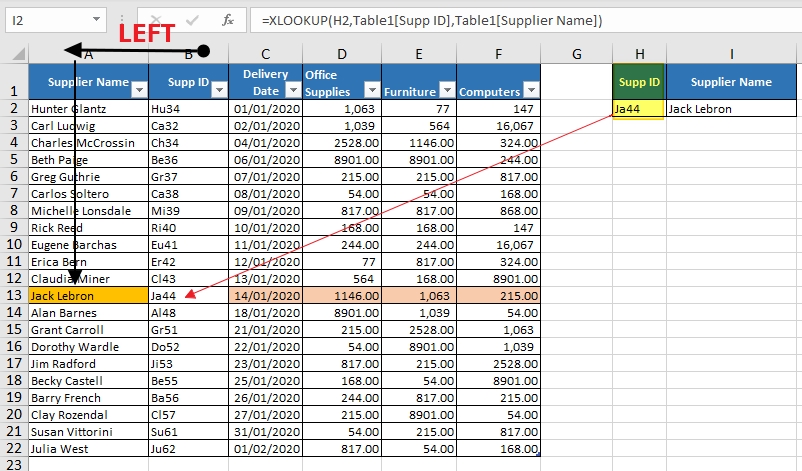Click the Cancel X icon in formula bar
802x471 pixels.
[156, 19]
